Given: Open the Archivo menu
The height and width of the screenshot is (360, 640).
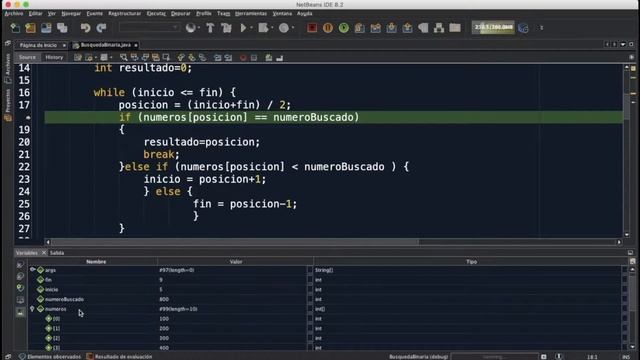Looking at the screenshot, I should (x=13, y=13).
